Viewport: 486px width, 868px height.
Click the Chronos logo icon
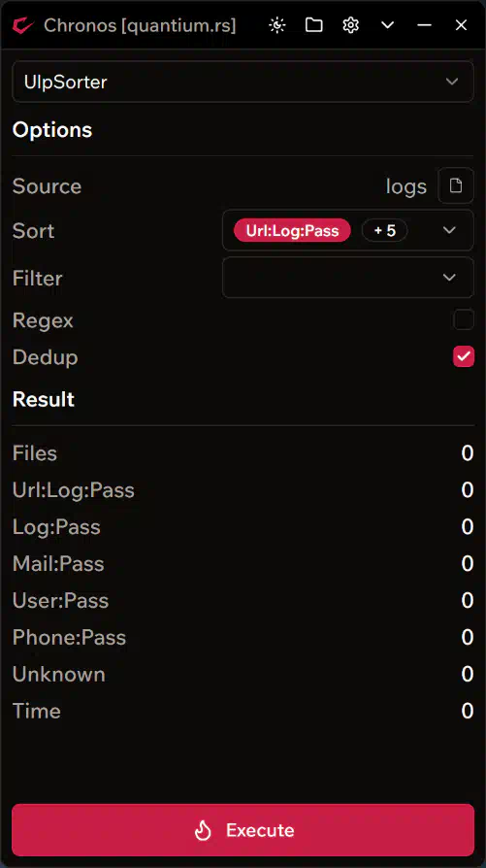click(x=22, y=25)
